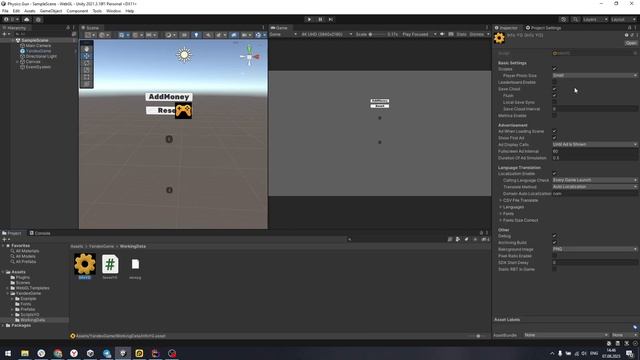This screenshot has height=360, width=640.
Task: Open Translate Method dropdown
Action: point(595,187)
